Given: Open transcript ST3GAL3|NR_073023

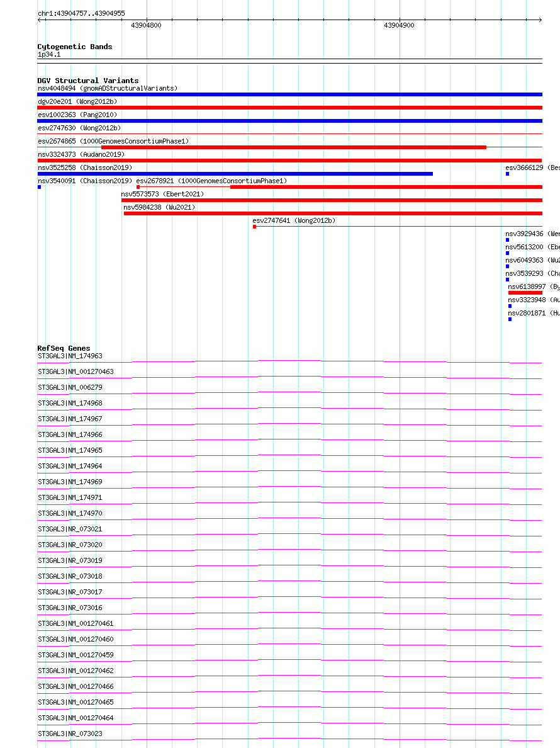Looking at the screenshot, I should coord(70,734).
